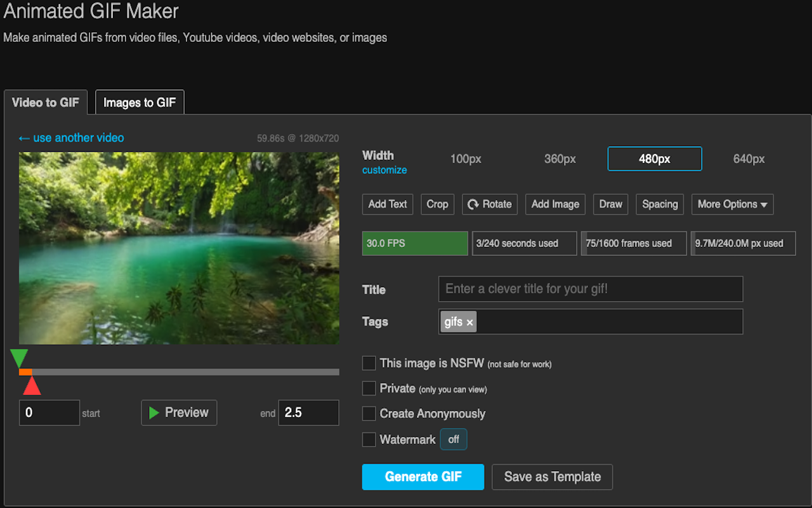Open the Spacing settings

tap(660, 204)
